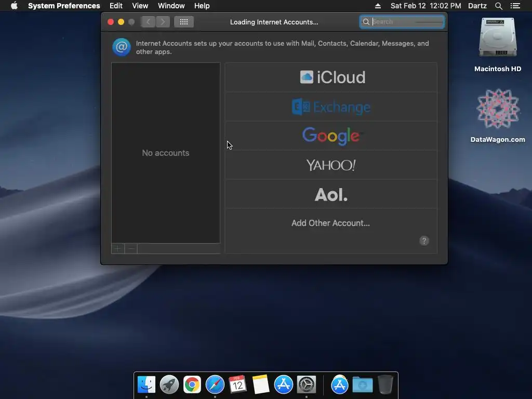Open Safari from the Dock
Screen dimensions: 532x399
[215, 384]
